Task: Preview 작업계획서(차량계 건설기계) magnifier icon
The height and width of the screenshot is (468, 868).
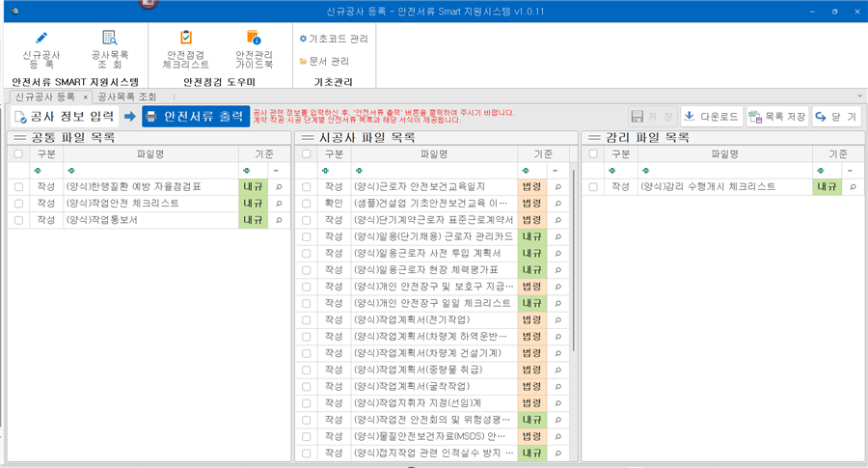Action: [558, 353]
